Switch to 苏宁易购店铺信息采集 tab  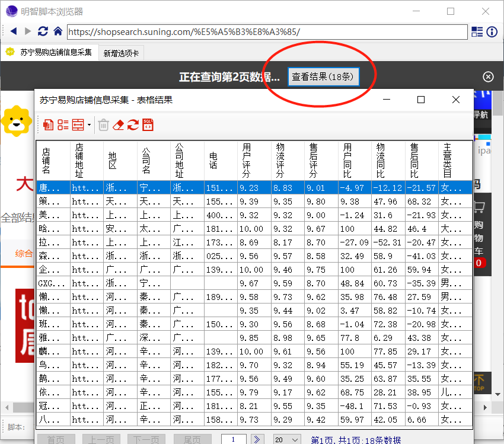(x=50, y=53)
